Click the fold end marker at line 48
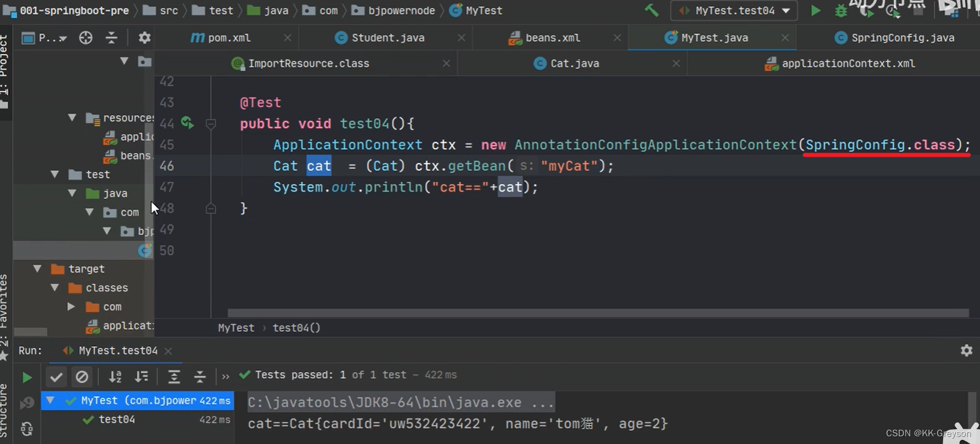Viewport: 980px width, 444px height. click(x=210, y=208)
